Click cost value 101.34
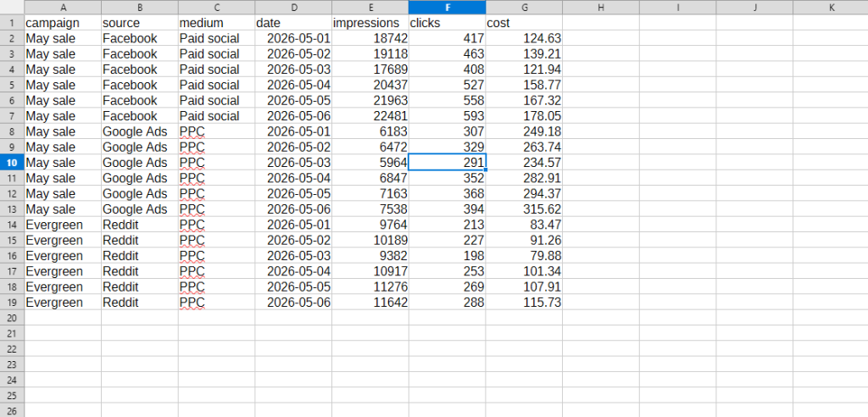This screenshot has width=868, height=417. pyautogui.click(x=524, y=271)
